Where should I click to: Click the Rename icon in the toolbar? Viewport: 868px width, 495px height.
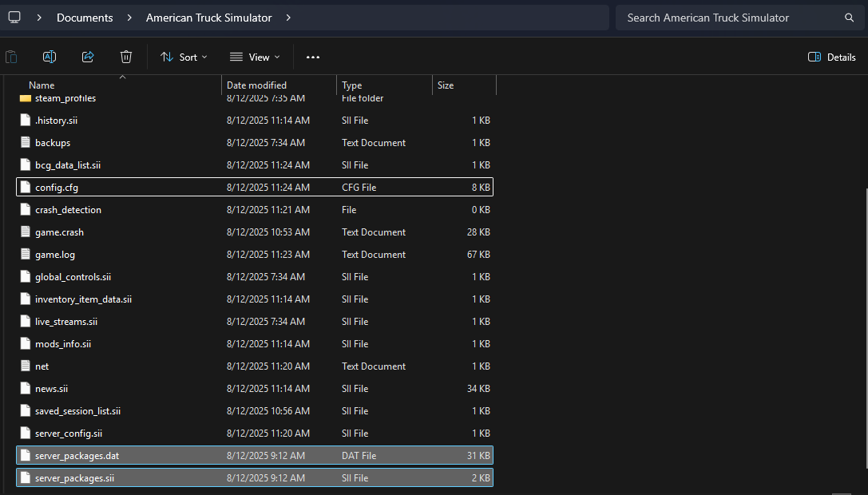coord(50,57)
